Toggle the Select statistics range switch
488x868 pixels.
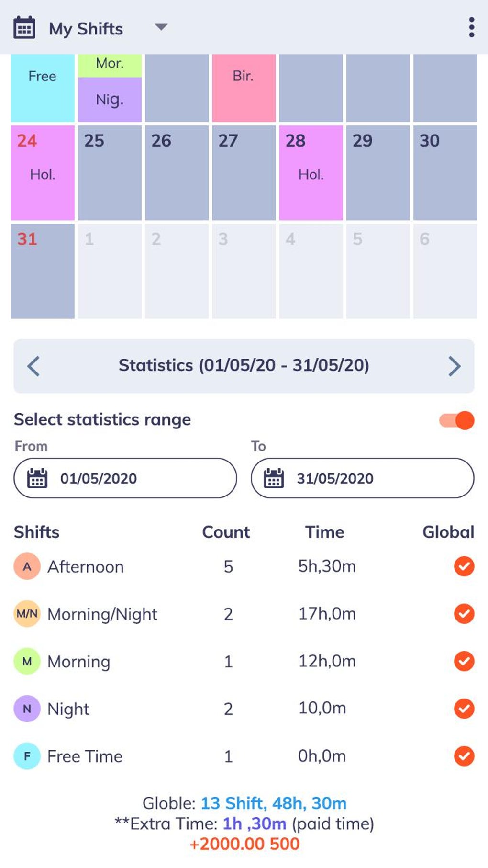[457, 420]
